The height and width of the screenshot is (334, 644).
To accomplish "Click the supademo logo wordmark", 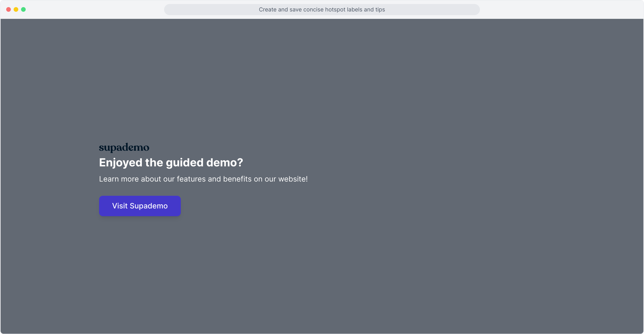I will [124, 148].
